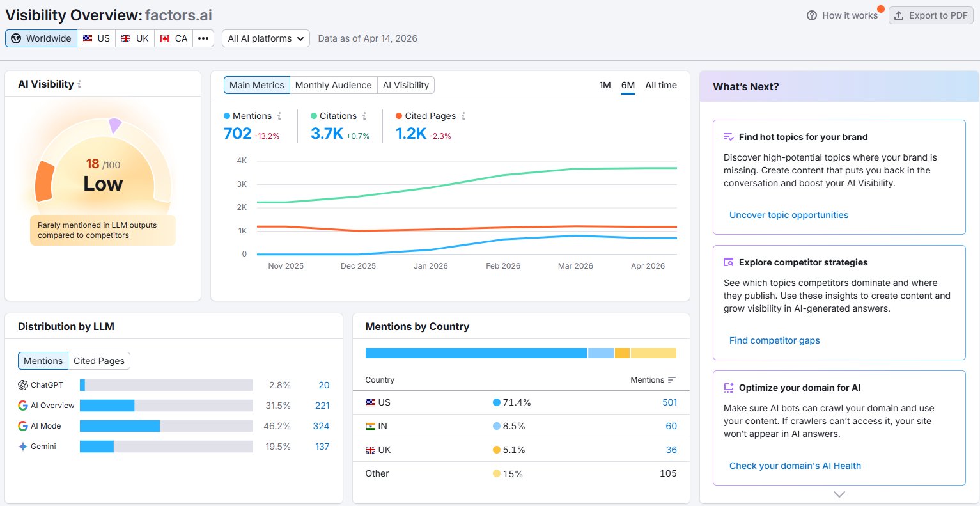This screenshot has width=980, height=506.
Task: Open AI Overview mentions count 221
Action: [x=322, y=406]
